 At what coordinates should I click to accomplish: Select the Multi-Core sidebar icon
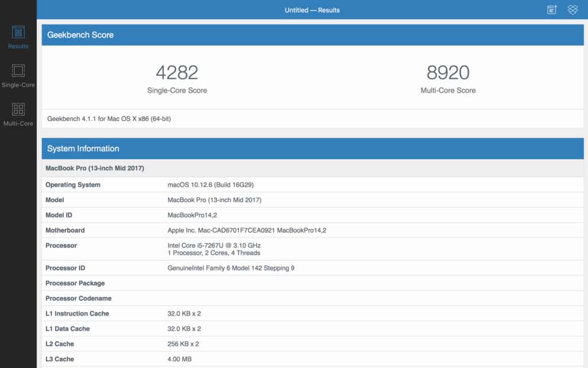[18, 109]
